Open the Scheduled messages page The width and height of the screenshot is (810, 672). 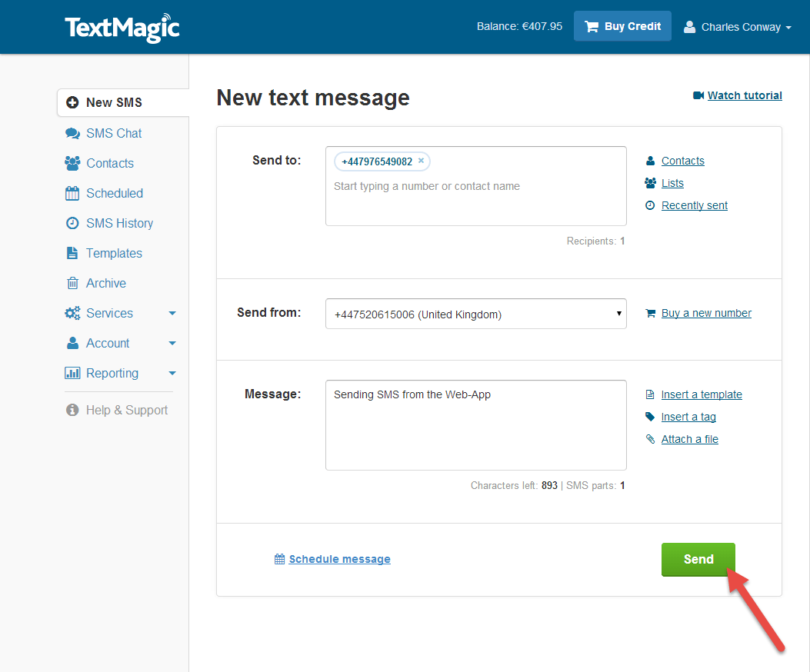(x=114, y=193)
